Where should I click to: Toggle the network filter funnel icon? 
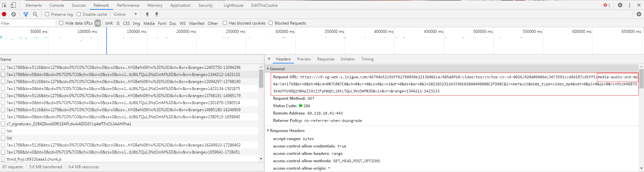(x=26, y=14)
